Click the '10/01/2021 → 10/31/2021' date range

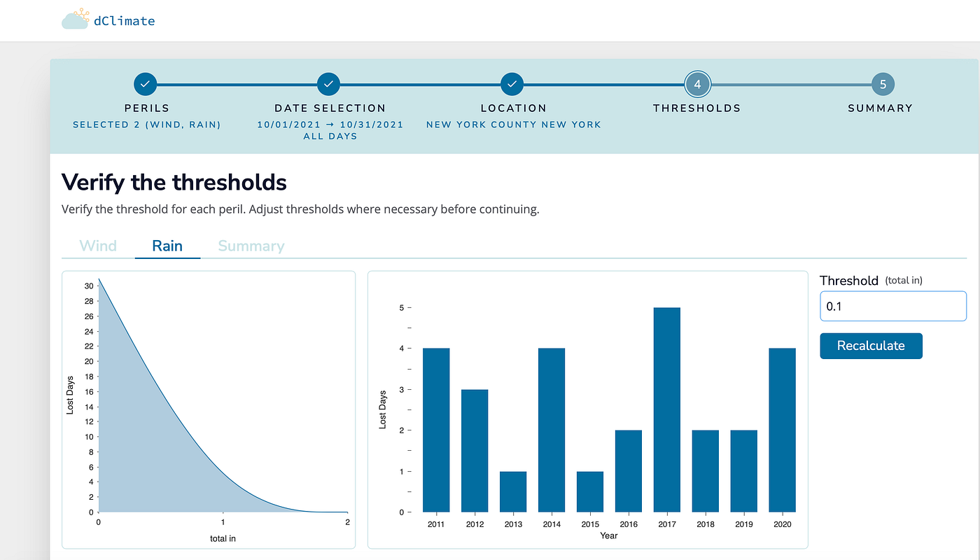[330, 125]
